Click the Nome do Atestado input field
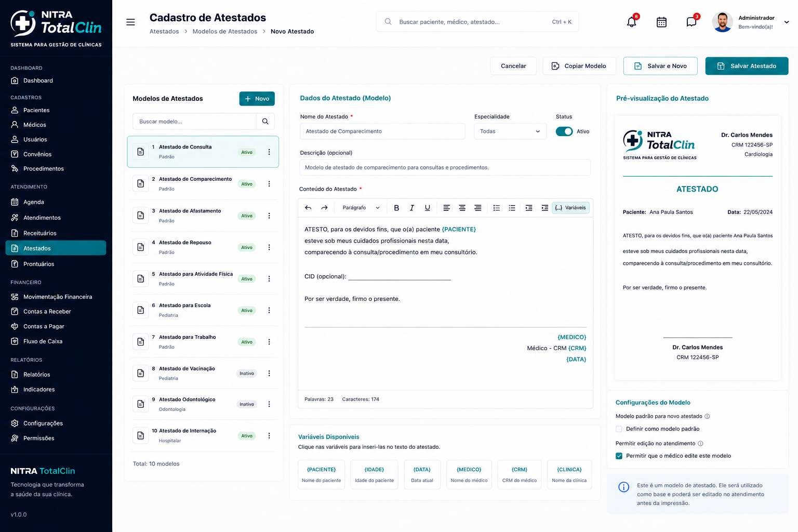The width and height of the screenshot is (798, 532). [382, 131]
